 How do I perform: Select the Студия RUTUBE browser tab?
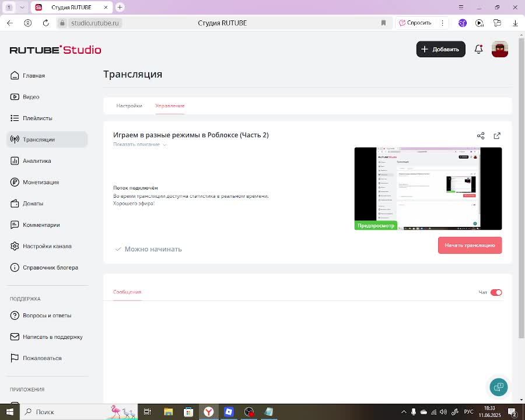[71, 8]
